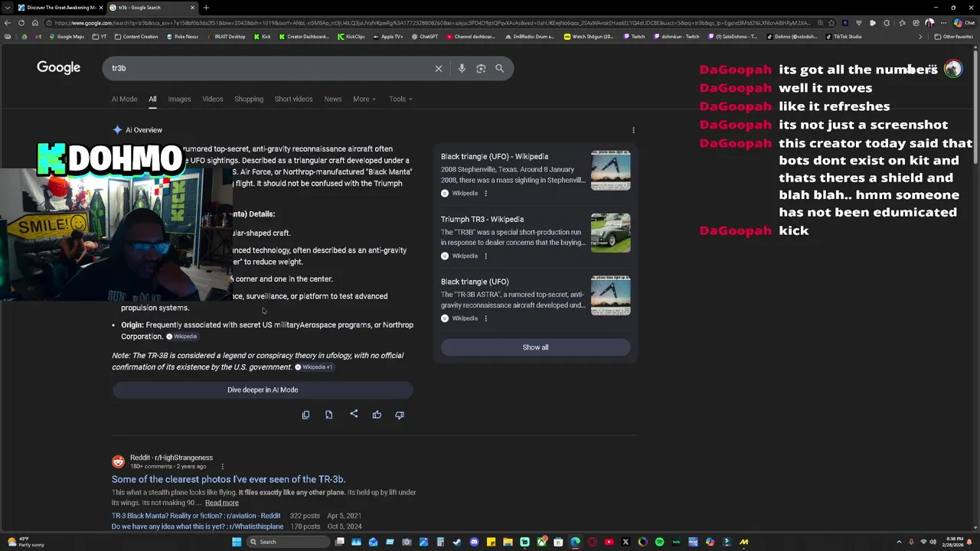Click Show all sources button
The height and width of the screenshot is (551, 980).
(535, 347)
